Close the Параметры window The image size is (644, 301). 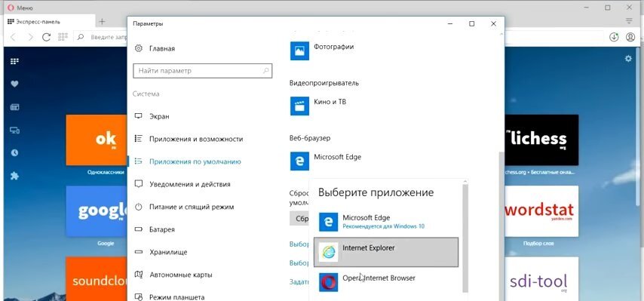[x=493, y=24]
